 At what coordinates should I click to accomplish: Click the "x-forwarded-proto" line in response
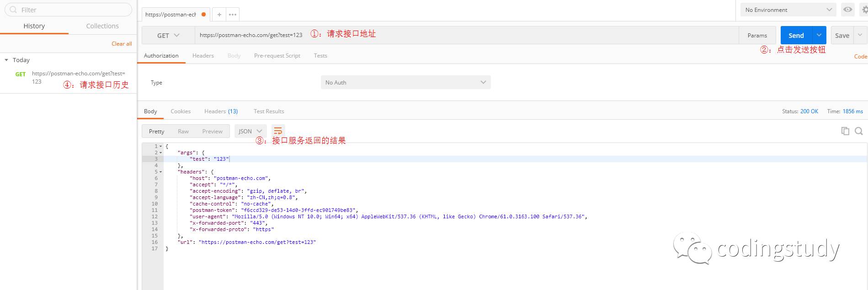[232, 229]
